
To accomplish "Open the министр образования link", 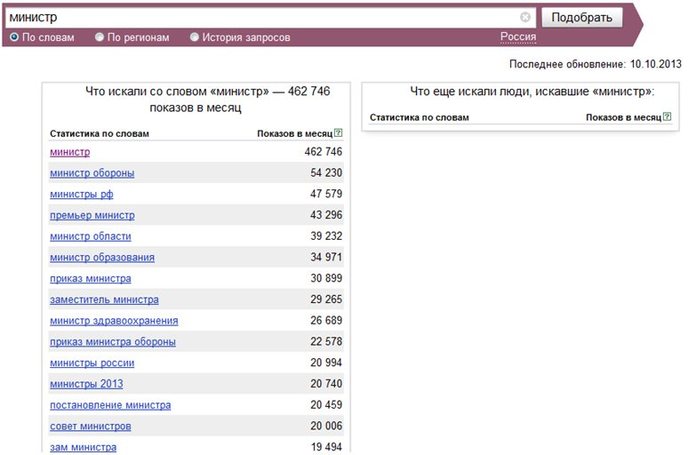I will click(102, 257).
